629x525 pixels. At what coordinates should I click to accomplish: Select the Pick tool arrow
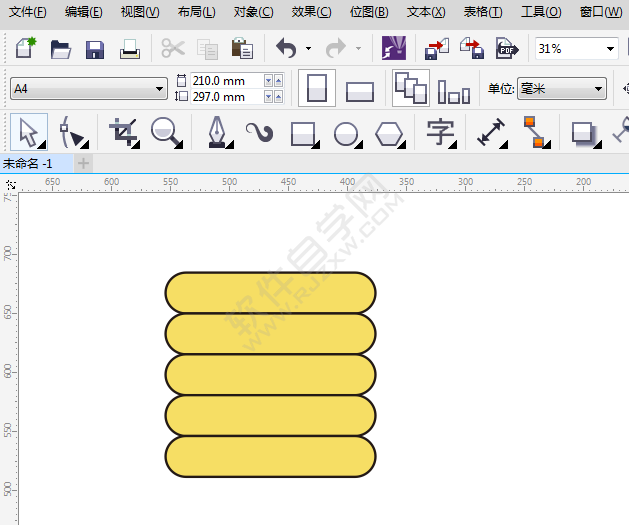28,132
